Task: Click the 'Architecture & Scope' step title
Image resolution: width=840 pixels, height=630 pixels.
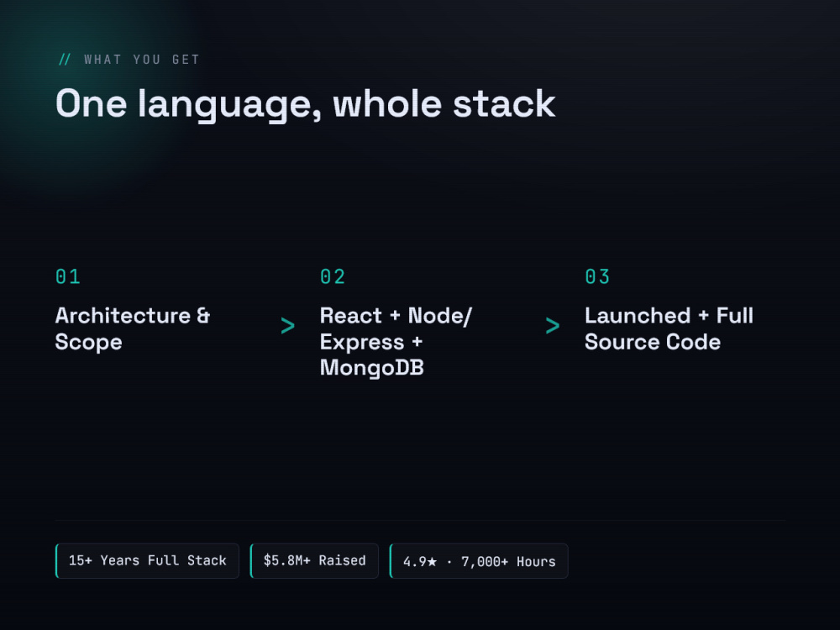Action: 133,329
